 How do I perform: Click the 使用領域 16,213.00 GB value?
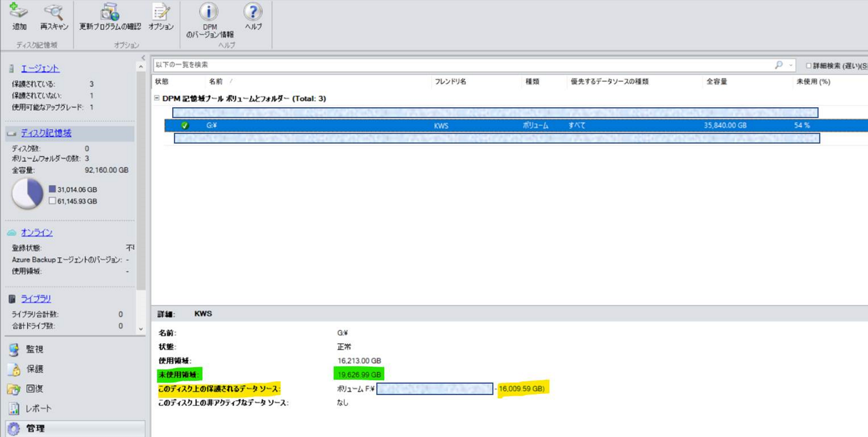point(359,361)
